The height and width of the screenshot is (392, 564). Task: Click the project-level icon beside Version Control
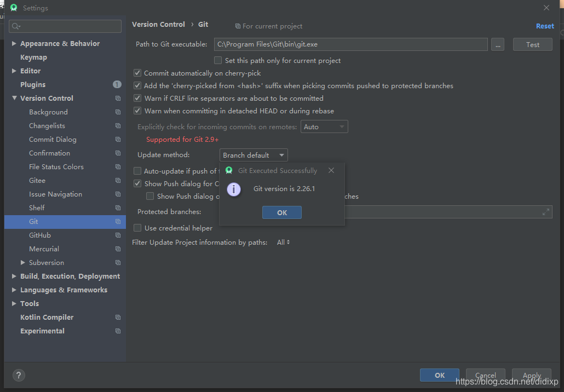pos(118,98)
